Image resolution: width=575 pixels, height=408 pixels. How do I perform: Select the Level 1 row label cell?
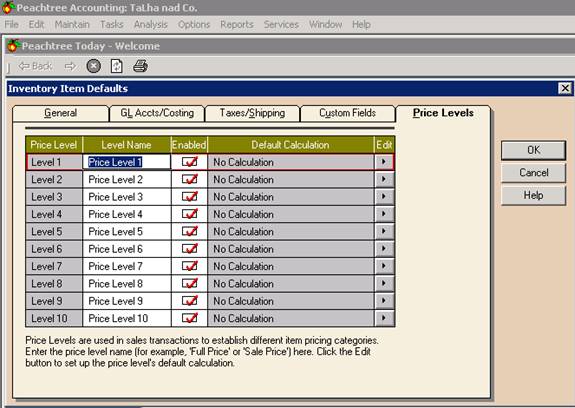[54, 162]
